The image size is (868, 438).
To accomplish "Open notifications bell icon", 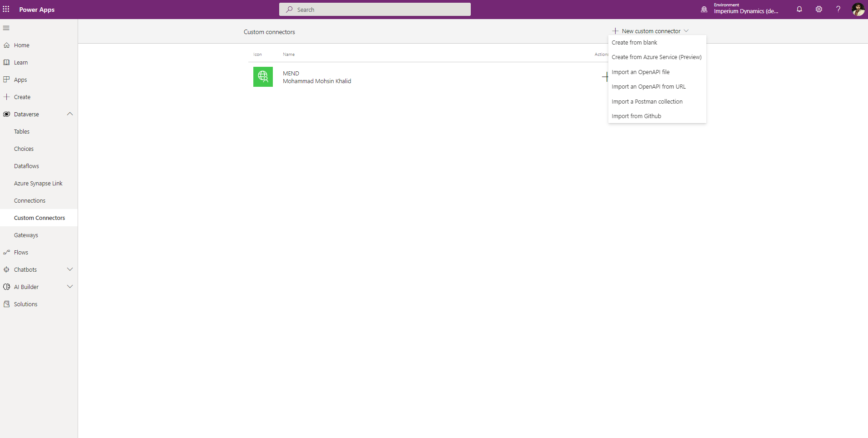I will point(799,10).
